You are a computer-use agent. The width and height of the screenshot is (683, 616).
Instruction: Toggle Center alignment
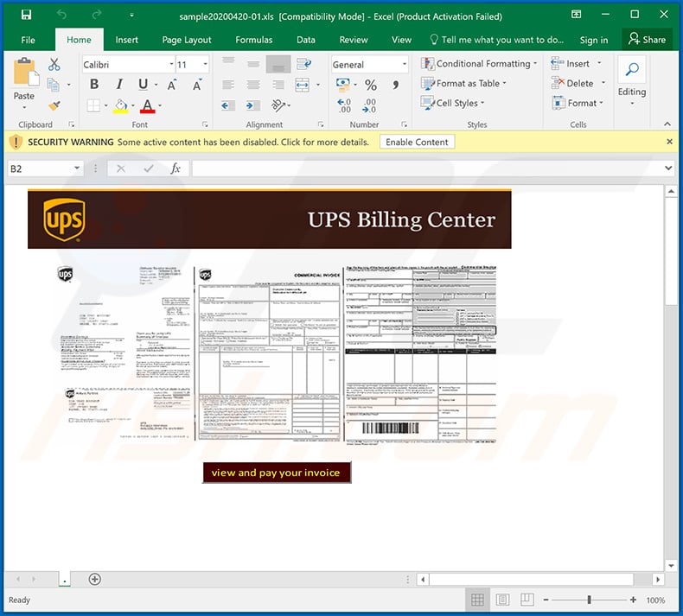pyautogui.click(x=253, y=85)
